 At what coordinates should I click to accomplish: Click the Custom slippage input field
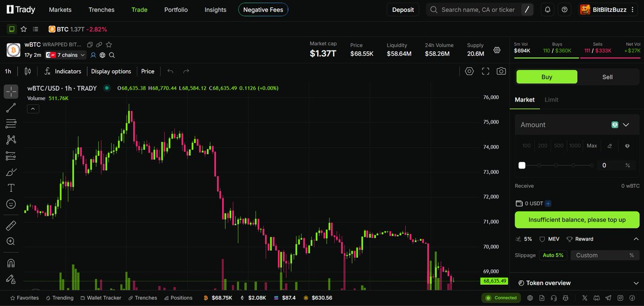click(605, 255)
